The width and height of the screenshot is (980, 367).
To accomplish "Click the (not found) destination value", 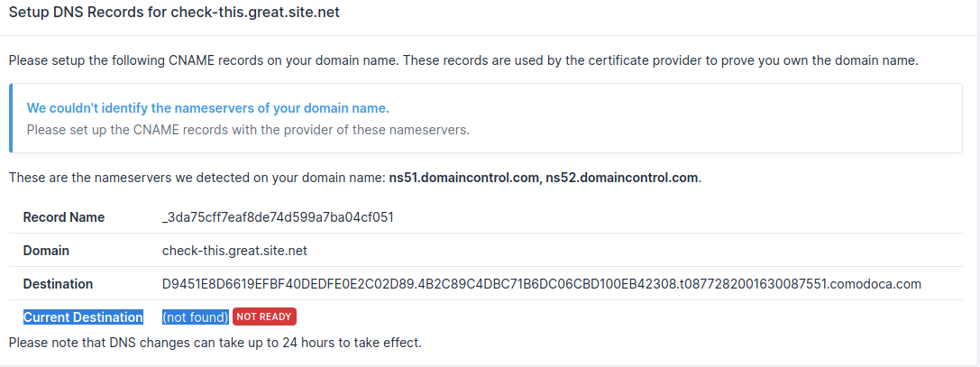I will [x=196, y=317].
